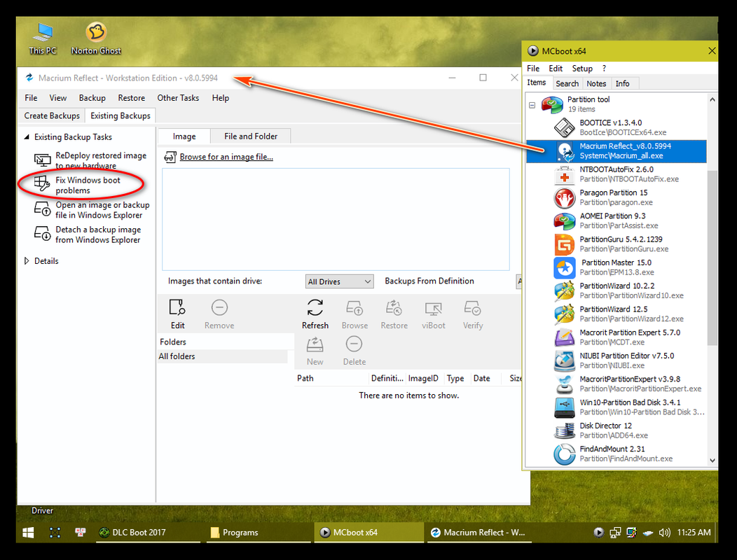This screenshot has width=737, height=560.
Task: Open the Restore menu in Macrium menu bar
Action: [x=131, y=98]
